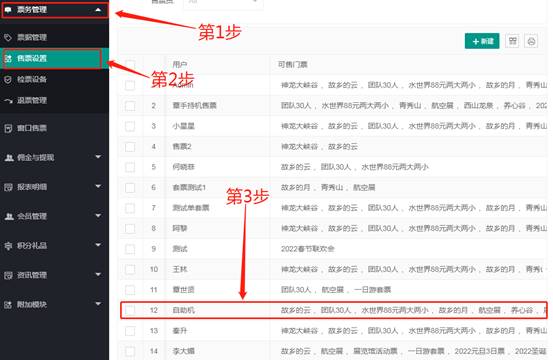Click the gift icon beside 积分礼品

(8, 246)
